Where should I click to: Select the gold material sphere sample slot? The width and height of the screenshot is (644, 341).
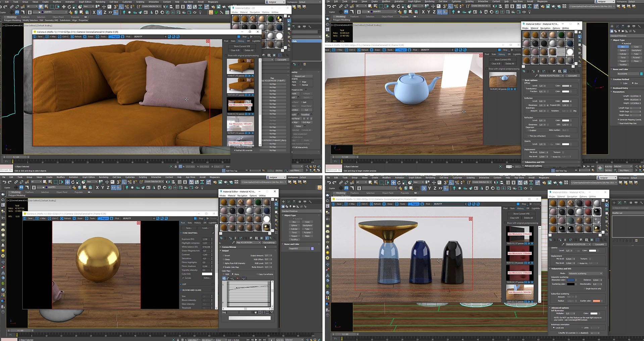(x=266, y=227)
